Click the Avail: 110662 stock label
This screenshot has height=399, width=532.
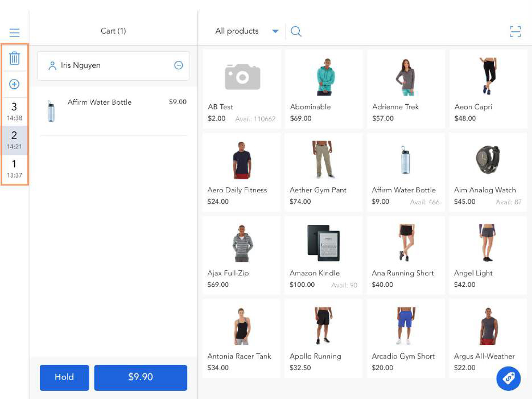pos(255,119)
